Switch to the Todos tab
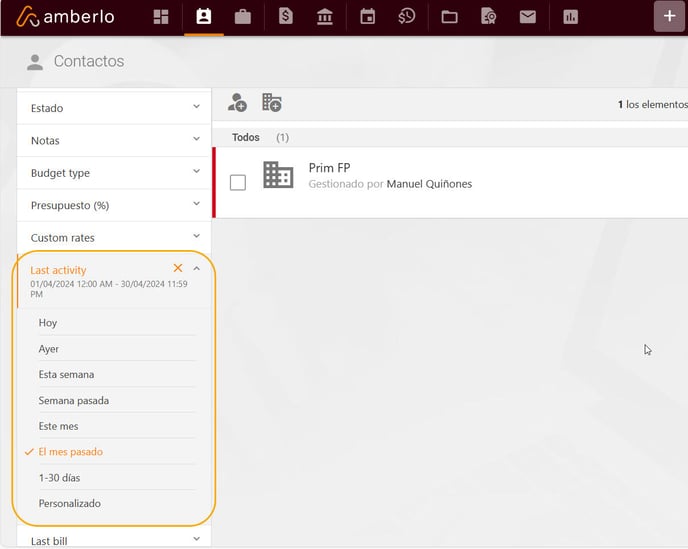 (246, 137)
